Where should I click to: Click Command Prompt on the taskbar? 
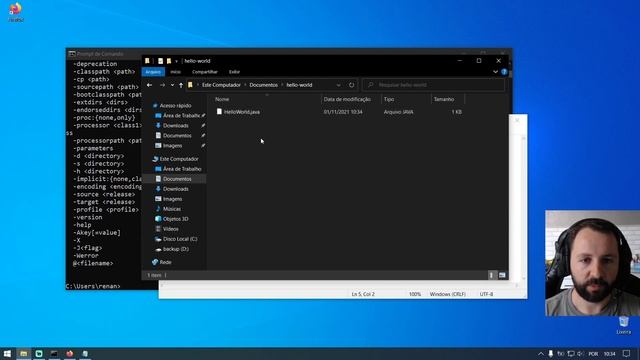pyautogui.click(x=54, y=353)
